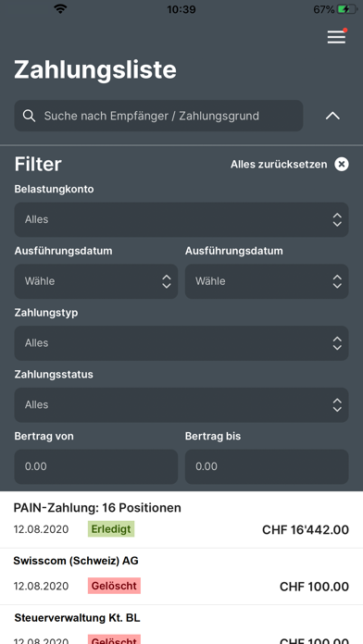363x644 pixels.
Task: Collapse the filter panel with the up chevron
Action: 332,116
